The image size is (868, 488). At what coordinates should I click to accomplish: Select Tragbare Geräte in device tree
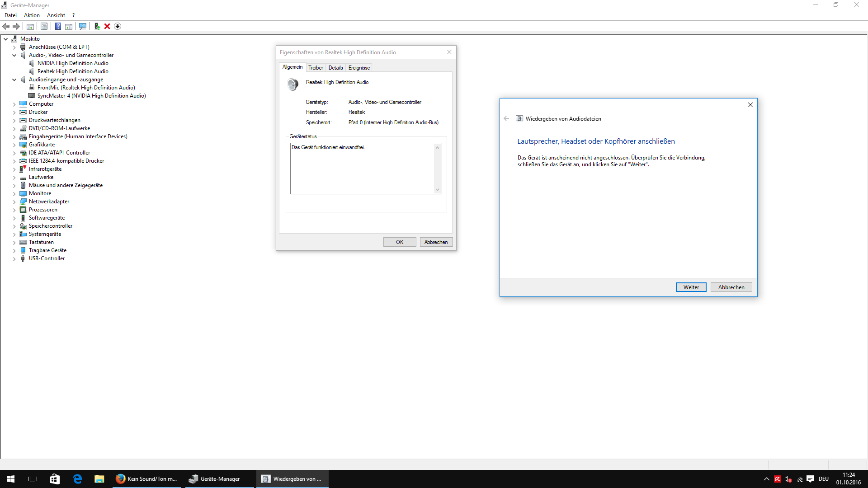(48, 250)
